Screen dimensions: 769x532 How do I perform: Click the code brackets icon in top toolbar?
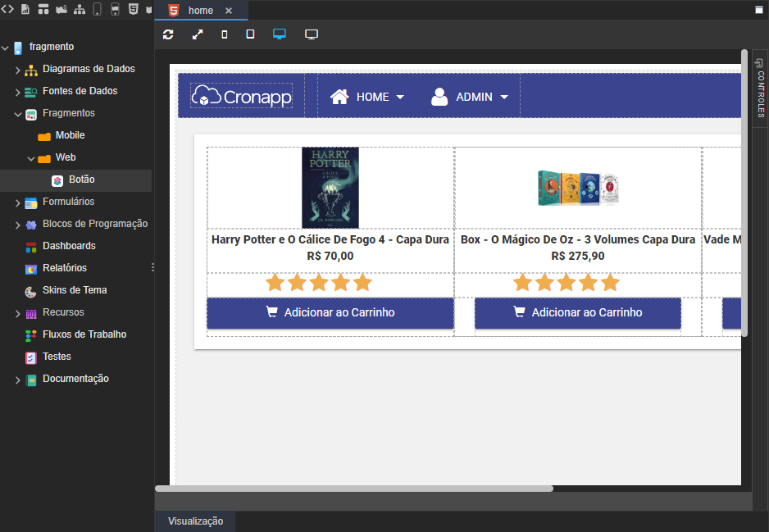click(7, 9)
